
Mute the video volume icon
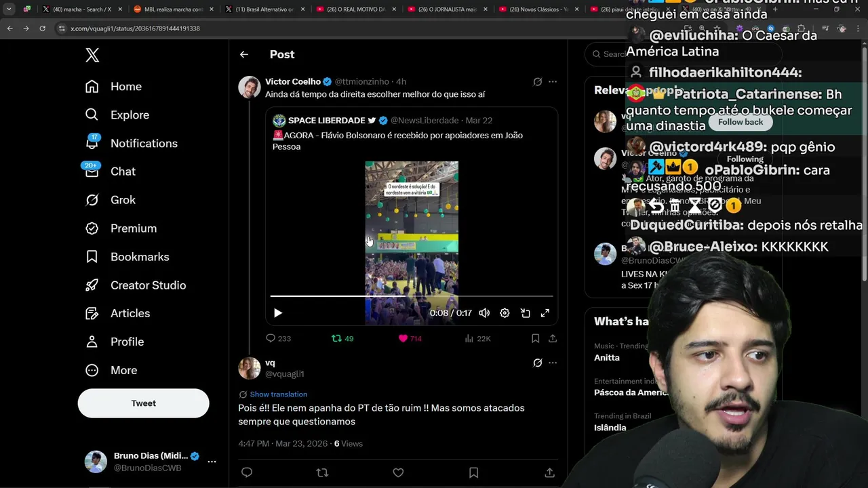tap(484, 313)
